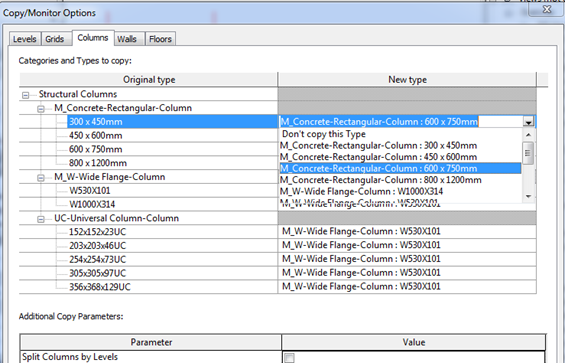
Task: Collapse the UC-Universal Column-Column family
Action: pos(41,219)
